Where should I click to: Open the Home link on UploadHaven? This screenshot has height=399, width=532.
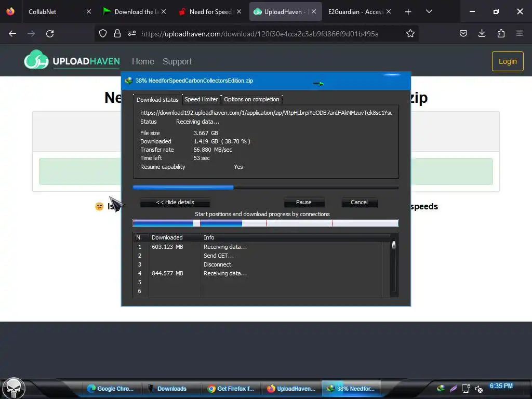pyautogui.click(x=143, y=61)
